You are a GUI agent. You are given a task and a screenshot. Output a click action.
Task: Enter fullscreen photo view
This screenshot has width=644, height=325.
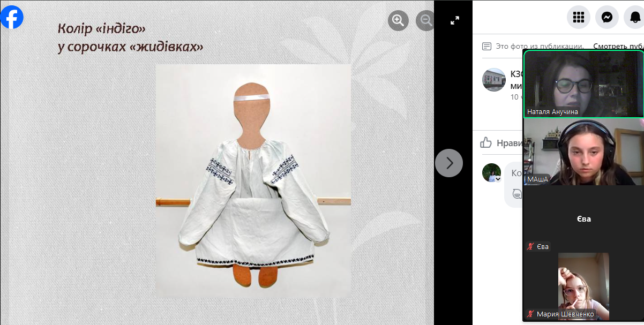(x=455, y=20)
